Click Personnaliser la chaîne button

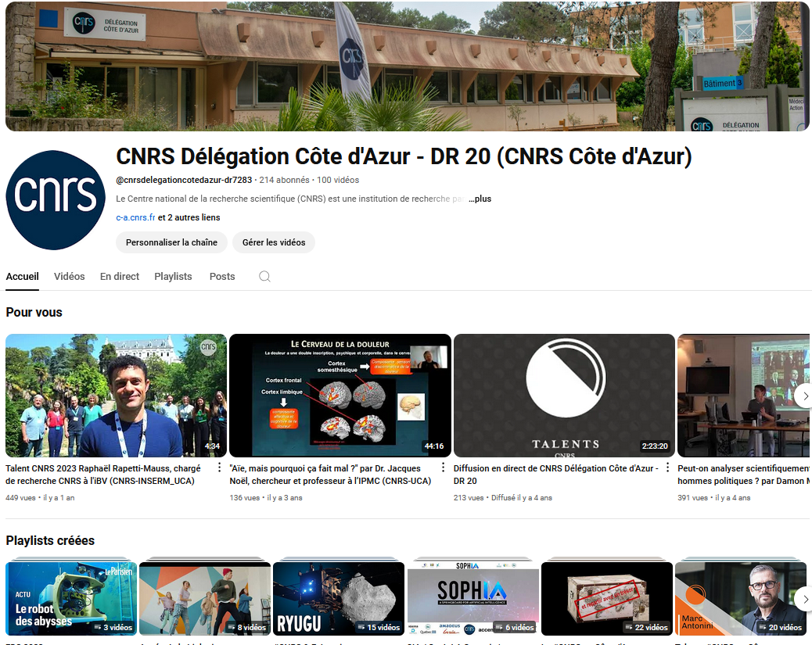(171, 242)
